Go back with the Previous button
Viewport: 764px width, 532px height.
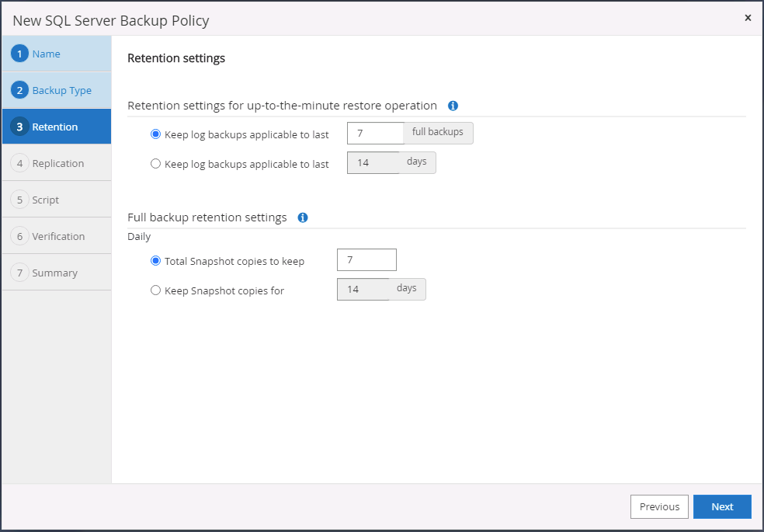(659, 506)
